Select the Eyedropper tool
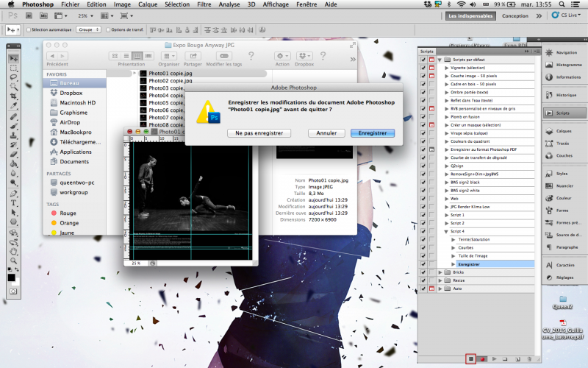 tap(13, 105)
